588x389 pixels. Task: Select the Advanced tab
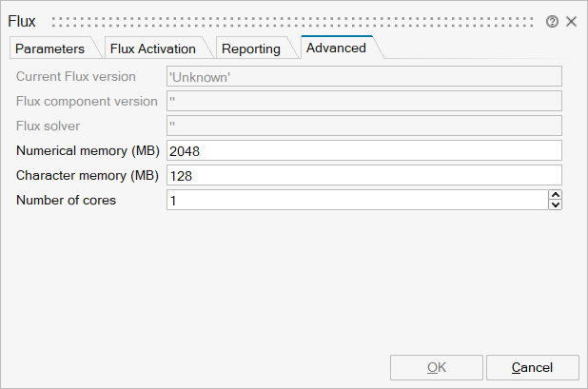click(x=336, y=48)
